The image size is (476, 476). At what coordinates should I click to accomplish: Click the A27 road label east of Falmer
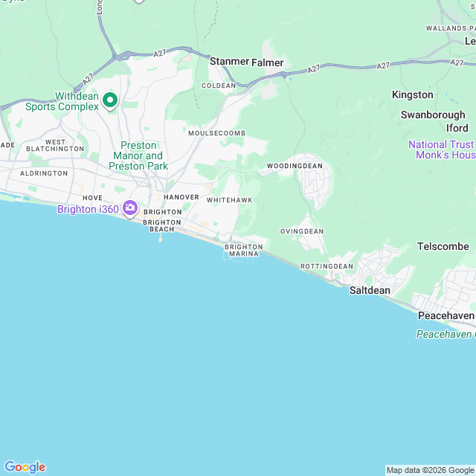point(314,69)
